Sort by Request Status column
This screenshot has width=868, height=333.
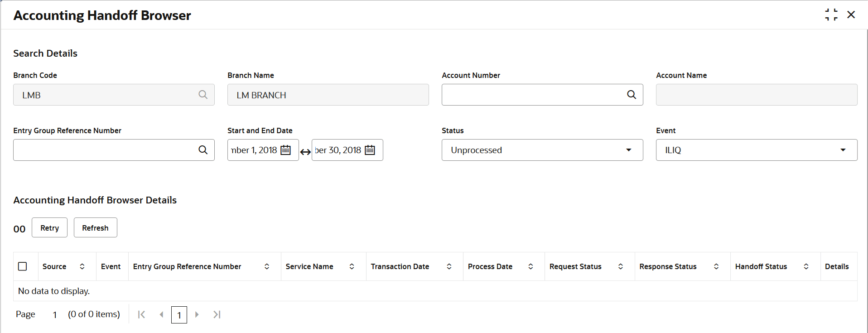coord(621,266)
